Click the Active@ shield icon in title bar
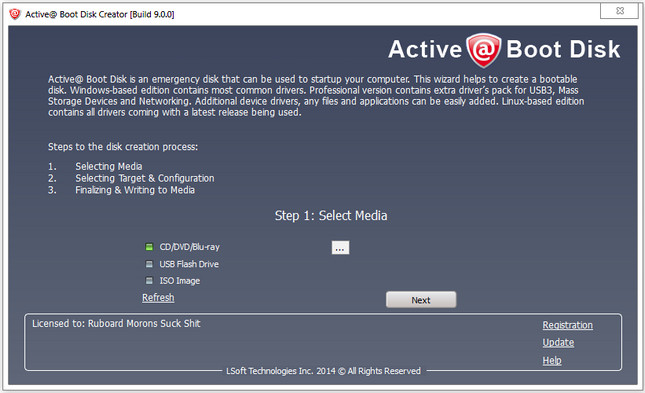 (15, 14)
